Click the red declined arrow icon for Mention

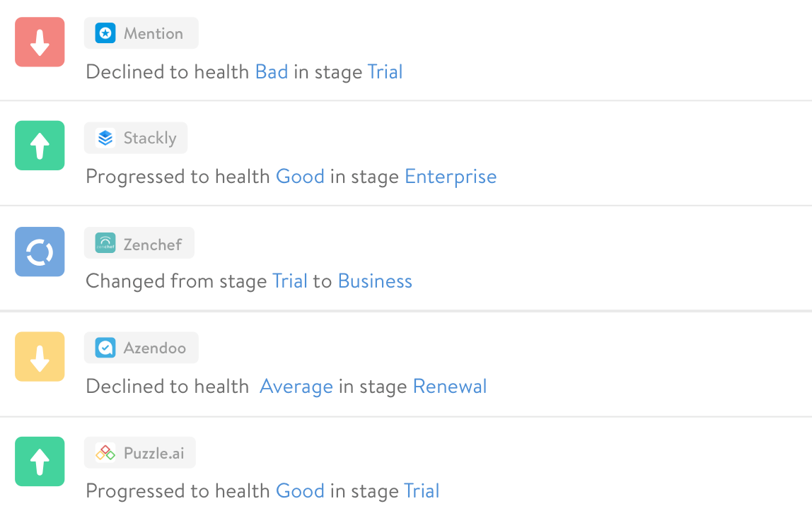tap(40, 42)
